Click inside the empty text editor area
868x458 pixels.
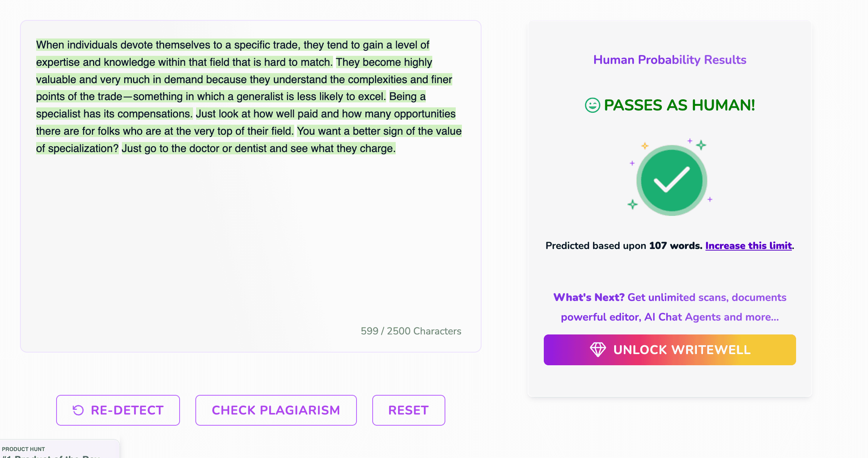(250, 239)
